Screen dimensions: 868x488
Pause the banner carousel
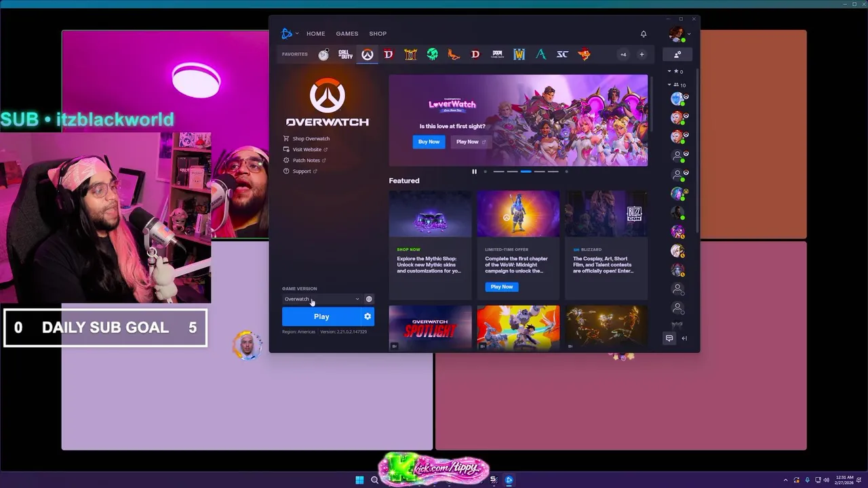(x=474, y=171)
